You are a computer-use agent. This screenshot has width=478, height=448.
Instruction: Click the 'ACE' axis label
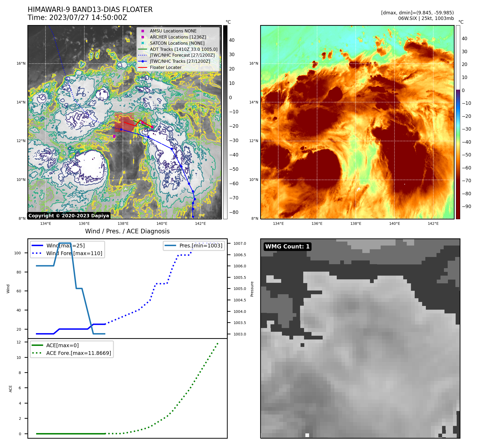[11, 389]
